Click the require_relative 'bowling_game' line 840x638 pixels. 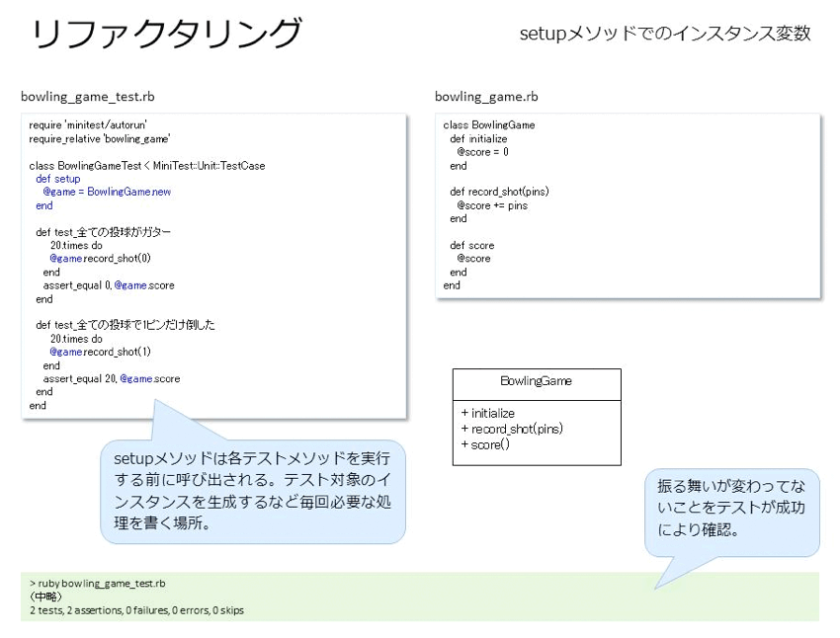point(99,138)
